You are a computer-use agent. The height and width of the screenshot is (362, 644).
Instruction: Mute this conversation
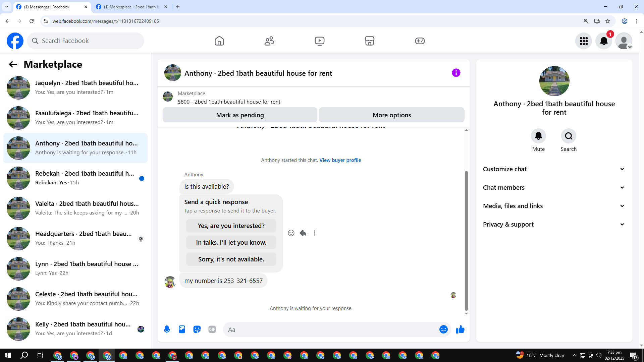pyautogui.click(x=538, y=136)
